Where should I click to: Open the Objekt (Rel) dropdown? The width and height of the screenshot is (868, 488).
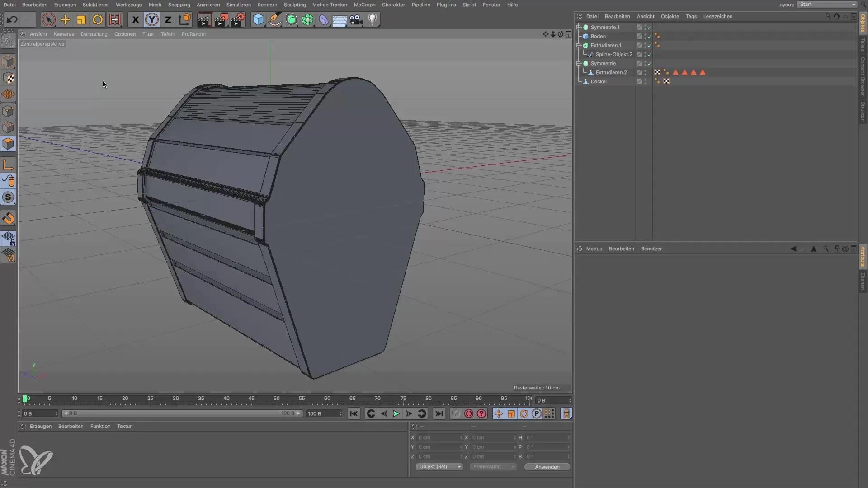(439, 467)
